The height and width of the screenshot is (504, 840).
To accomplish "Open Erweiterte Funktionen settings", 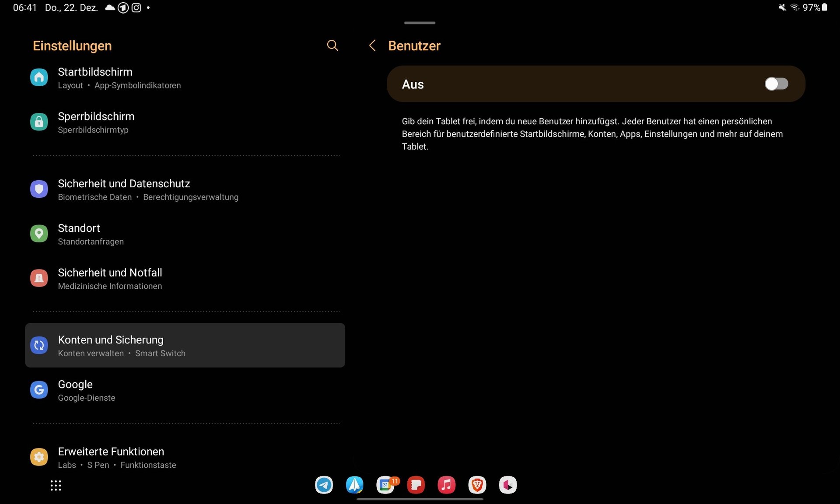I will tap(111, 457).
